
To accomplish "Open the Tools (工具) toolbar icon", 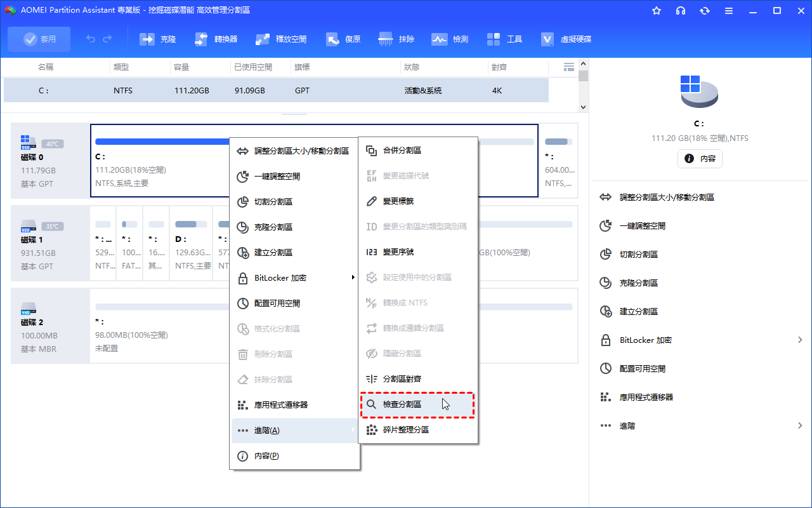I will pyautogui.click(x=494, y=39).
